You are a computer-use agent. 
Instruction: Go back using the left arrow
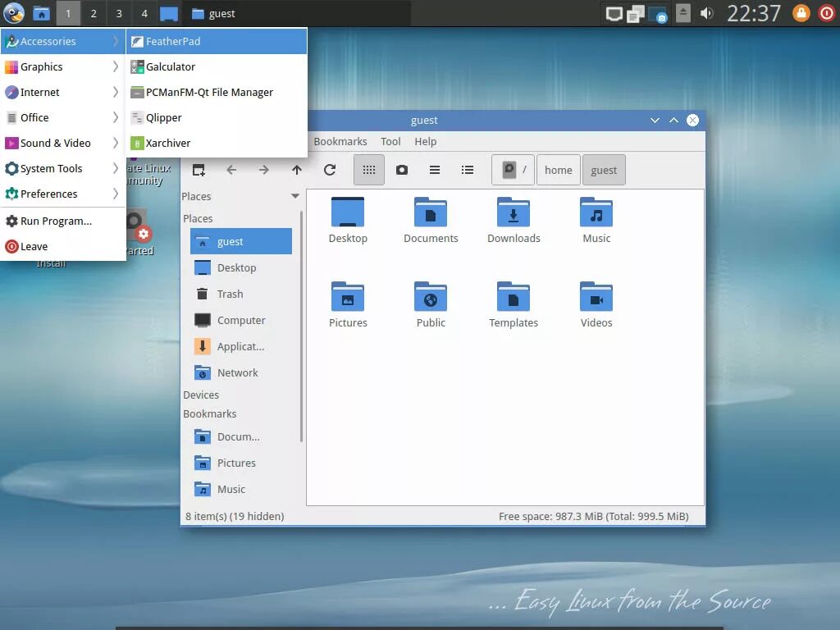click(231, 170)
